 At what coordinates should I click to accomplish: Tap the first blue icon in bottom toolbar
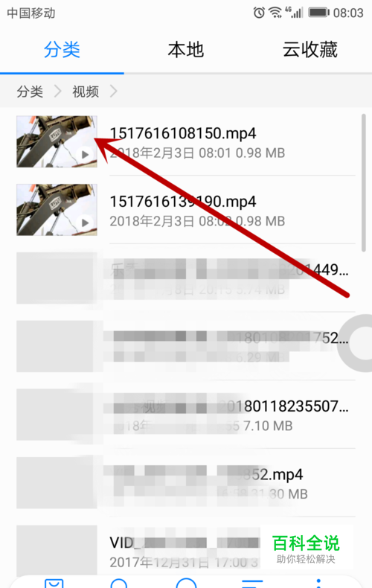coord(54,583)
